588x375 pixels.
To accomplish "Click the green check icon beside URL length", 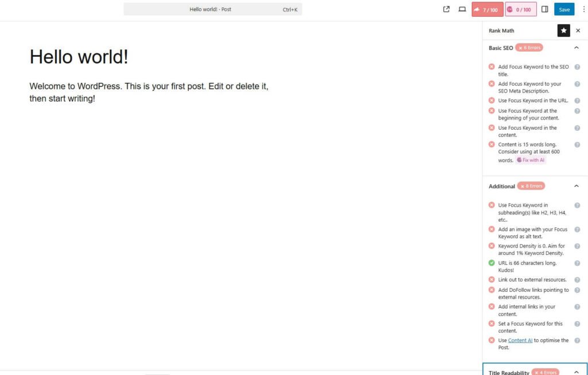I will click(492, 263).
